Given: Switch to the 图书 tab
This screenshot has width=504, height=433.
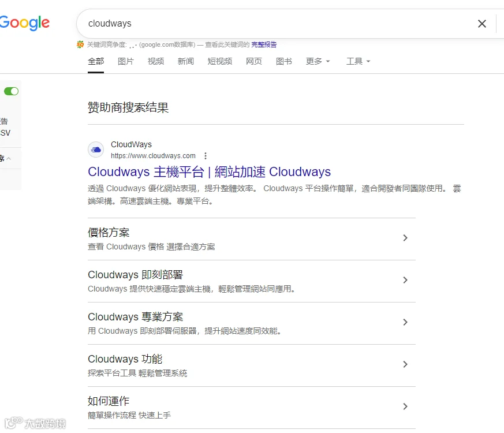Looking at the screenshot, I should pyautogui.click(x=284, y=61).
